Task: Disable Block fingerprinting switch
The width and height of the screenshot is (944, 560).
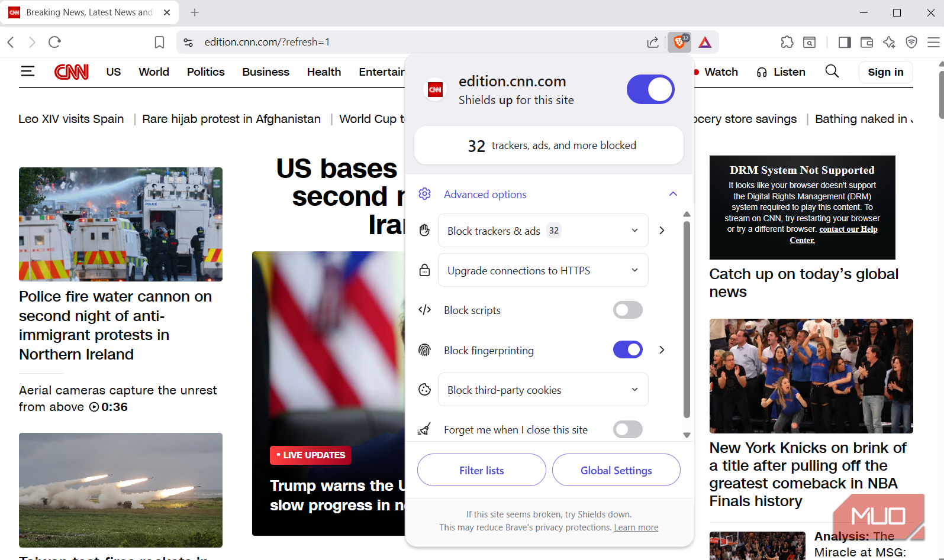Action: pyautogui.click(x=628, y=349)
